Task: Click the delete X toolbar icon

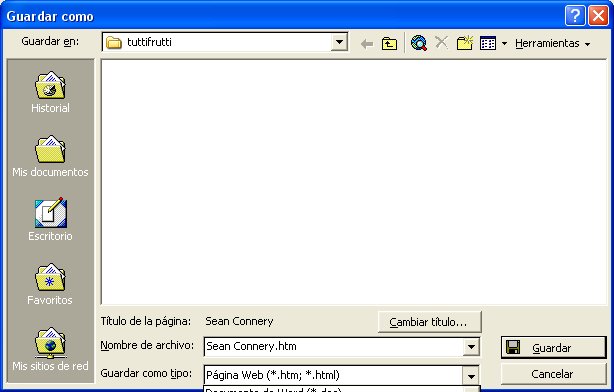Action: coord(441,42)
